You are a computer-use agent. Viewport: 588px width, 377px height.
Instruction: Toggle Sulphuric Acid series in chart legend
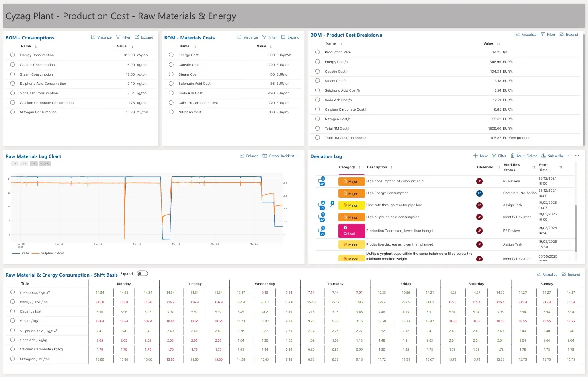coord(48,253)
